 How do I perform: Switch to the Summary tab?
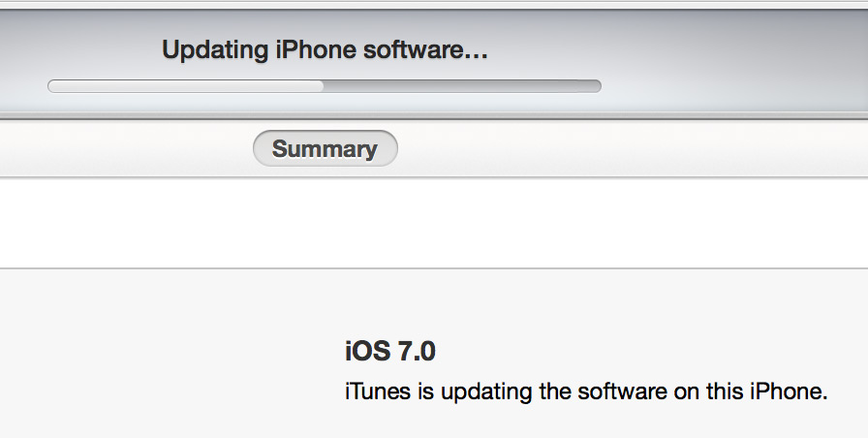tap(325, 148)
